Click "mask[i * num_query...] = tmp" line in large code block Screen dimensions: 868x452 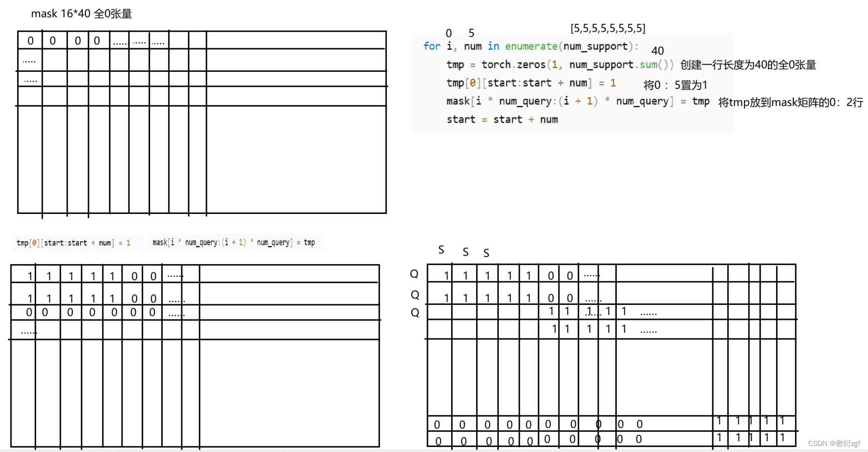click(x=578, y=101)
